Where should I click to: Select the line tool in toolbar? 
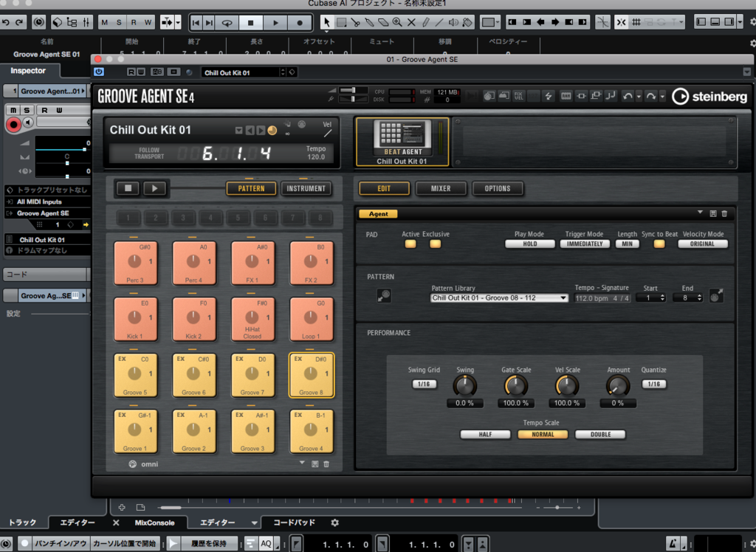[439, 22]
